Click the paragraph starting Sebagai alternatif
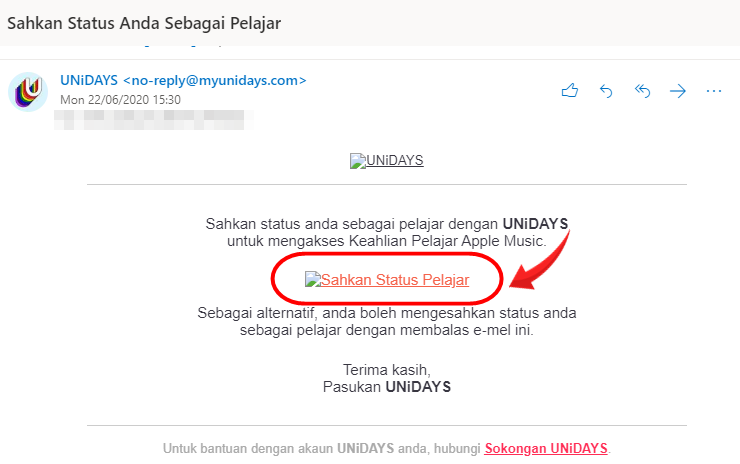This screenshot has width=740, height=464. 387,321
